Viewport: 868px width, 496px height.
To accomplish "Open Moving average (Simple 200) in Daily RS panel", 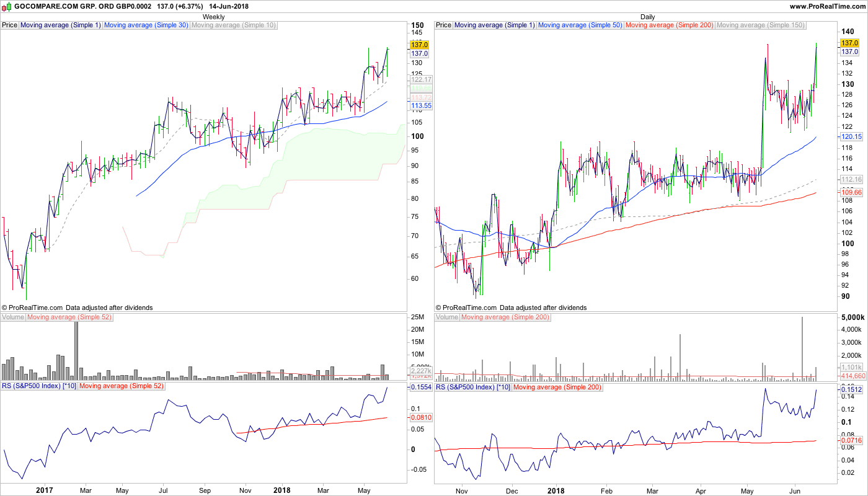I will (558, 387).
